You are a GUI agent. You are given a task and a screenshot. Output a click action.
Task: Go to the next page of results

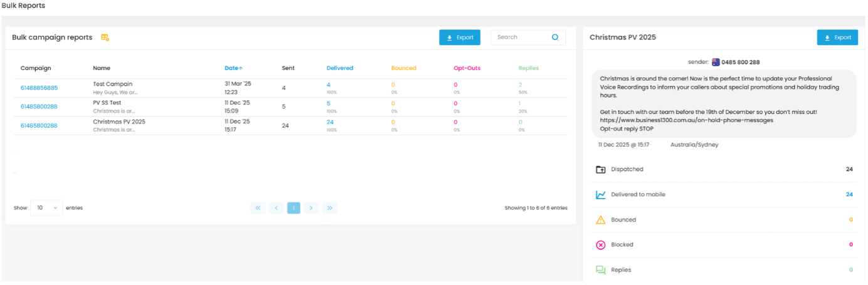pos(311,208)
